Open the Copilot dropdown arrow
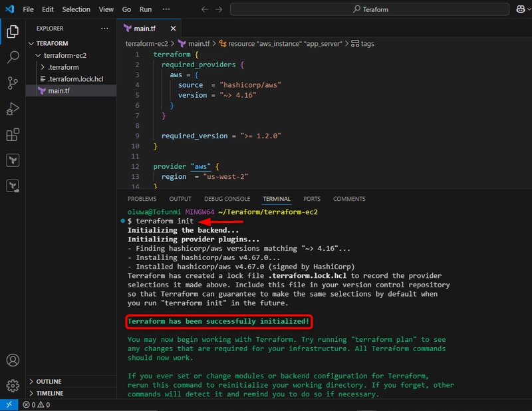Screen dimensions: 532x411 click(529, 9)
